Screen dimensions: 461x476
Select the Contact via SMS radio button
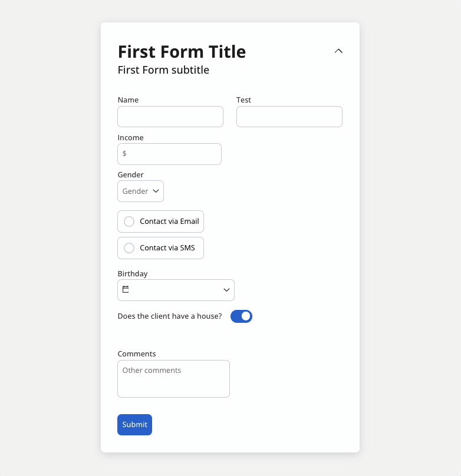pos(129,248)
